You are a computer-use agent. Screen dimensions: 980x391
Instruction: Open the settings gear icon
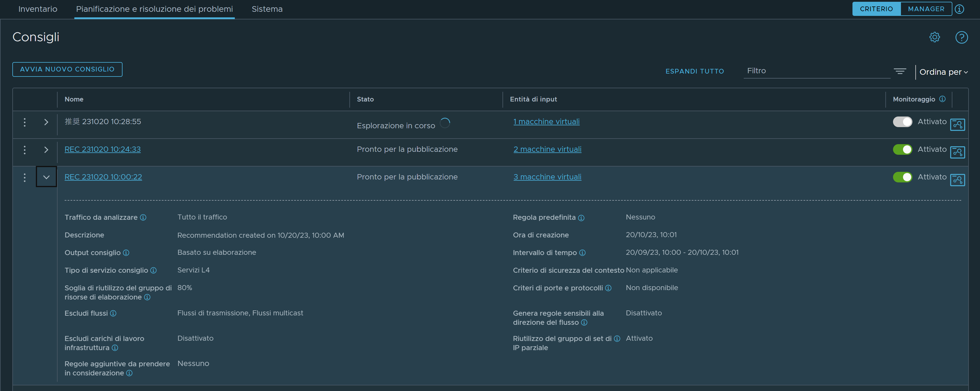point(934,37)
